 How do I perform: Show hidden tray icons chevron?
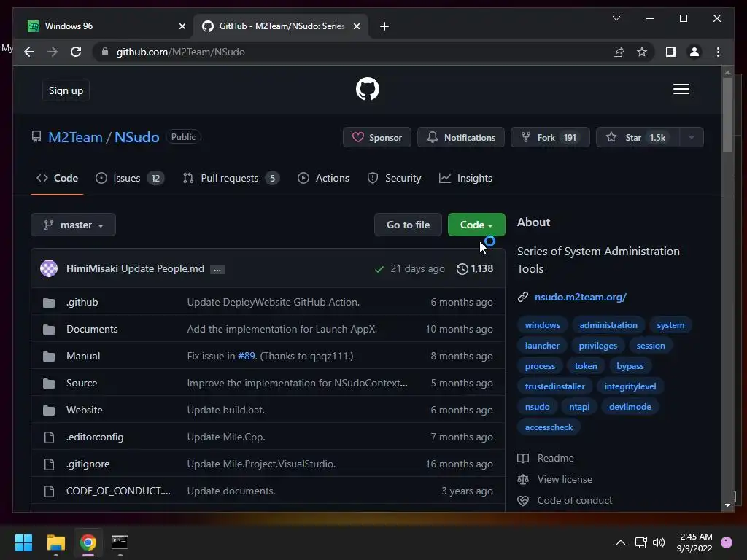pyautogui.click(x=620, y=542)
